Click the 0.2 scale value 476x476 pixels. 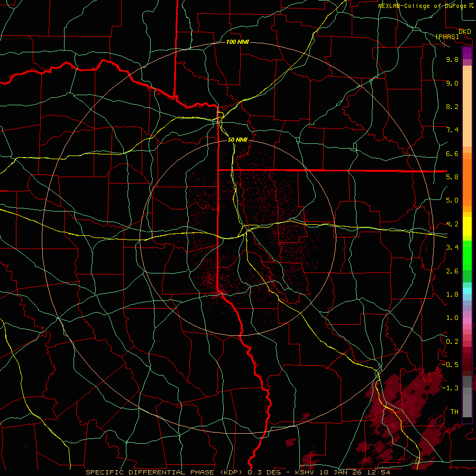(452, 341)
